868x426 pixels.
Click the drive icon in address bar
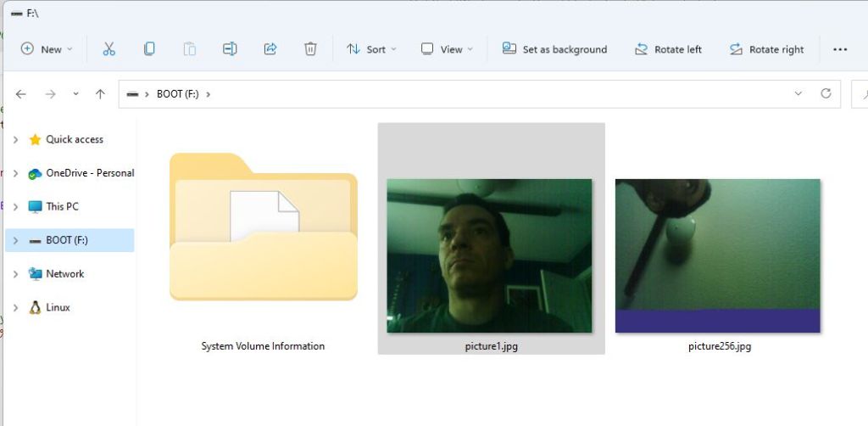pyautogui.click(x=131, y=94)
